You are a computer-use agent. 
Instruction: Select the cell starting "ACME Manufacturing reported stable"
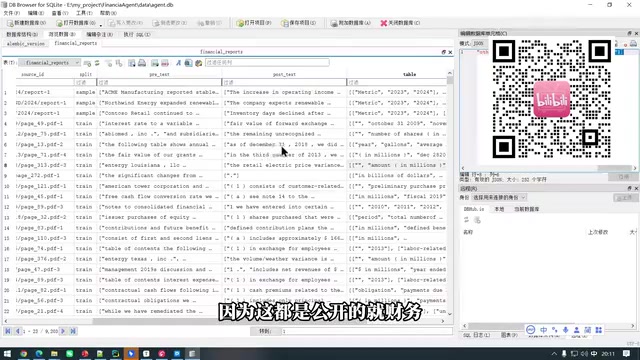tap(159, 92)
